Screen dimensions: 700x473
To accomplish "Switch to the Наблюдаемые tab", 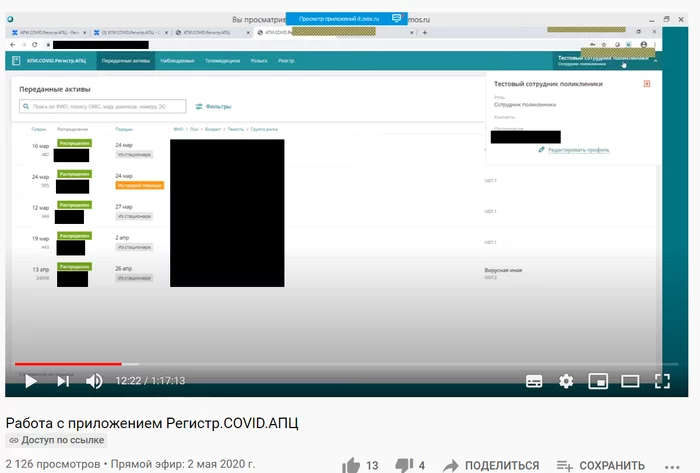I will (177, 61).
